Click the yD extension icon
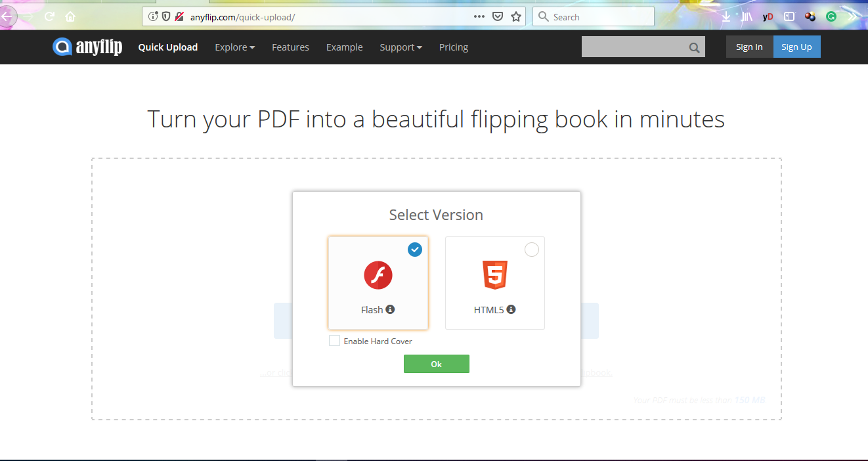 (768, 17)
